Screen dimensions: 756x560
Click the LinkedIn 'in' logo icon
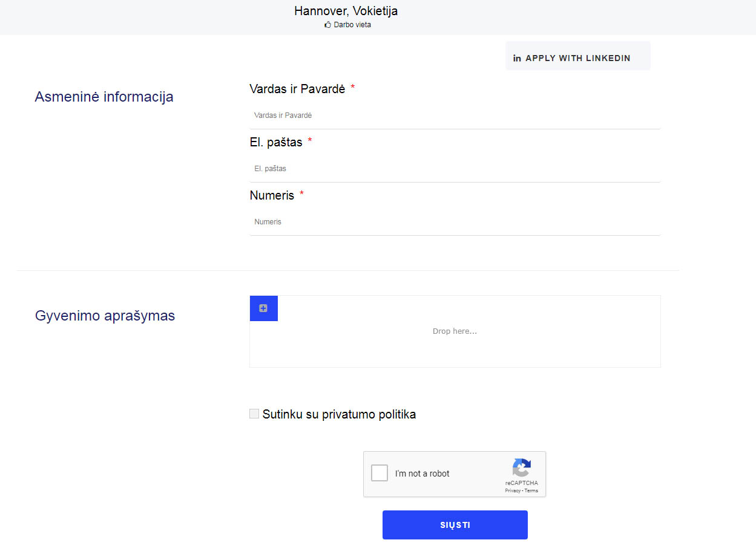(x=517, y=59)
